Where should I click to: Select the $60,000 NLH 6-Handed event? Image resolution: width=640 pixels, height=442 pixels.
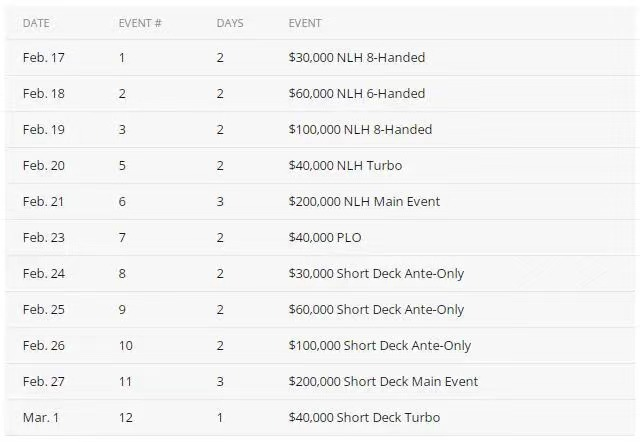pyautogui.click(x=356, y=94)
